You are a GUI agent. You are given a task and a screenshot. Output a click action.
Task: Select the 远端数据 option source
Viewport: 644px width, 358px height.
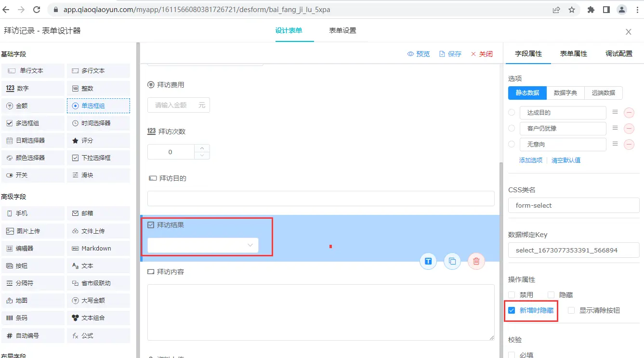point(604,93)
